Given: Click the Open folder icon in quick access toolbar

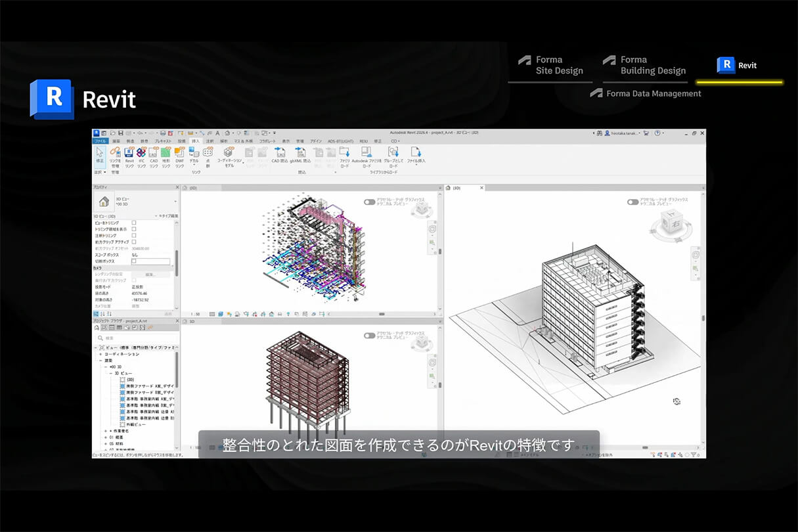Looking at the screenshot, I should [x=113, y=133].
